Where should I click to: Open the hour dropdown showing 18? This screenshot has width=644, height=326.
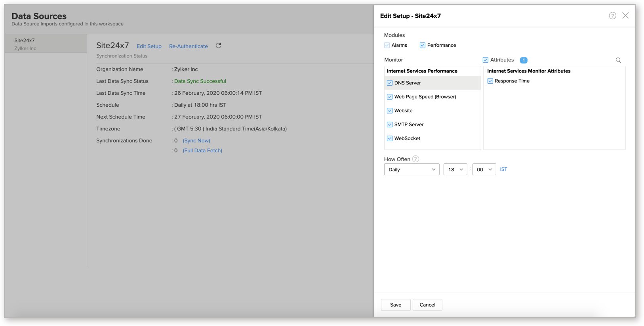pyautogui.click(x=455, y=169)
